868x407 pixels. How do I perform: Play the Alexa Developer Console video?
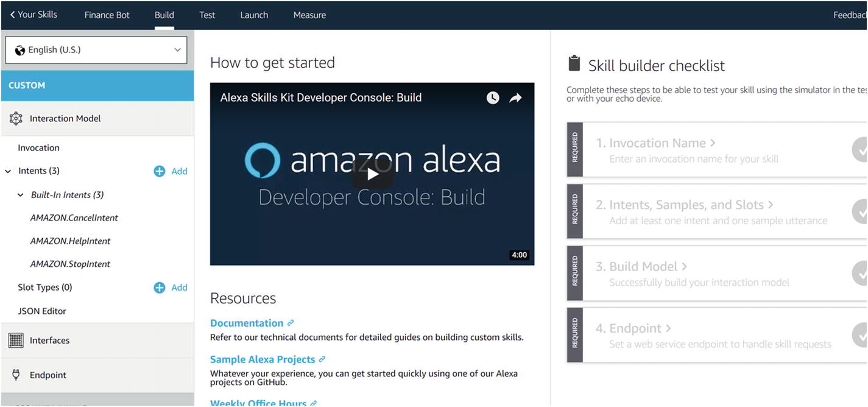coord(372,175)
